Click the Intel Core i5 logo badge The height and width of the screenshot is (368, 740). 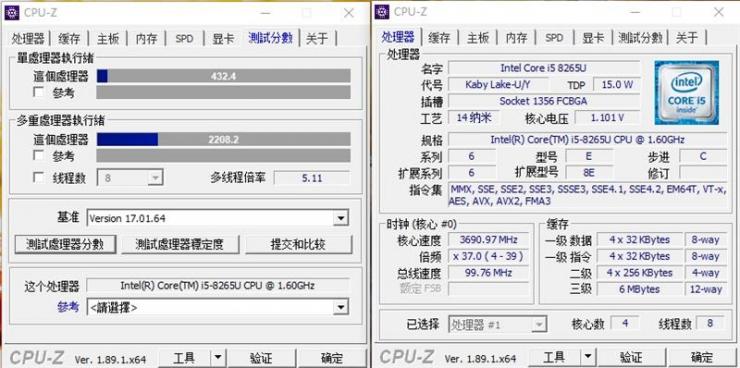click(x=687, y=92)
